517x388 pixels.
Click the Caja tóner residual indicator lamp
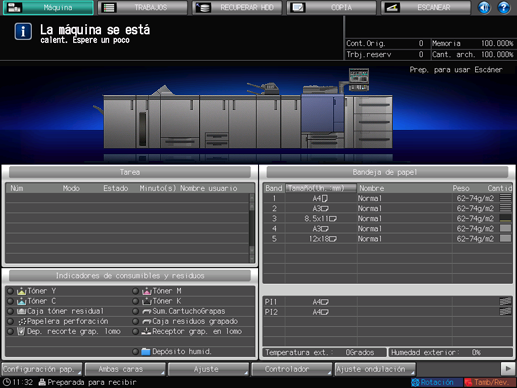pos(11,311)
